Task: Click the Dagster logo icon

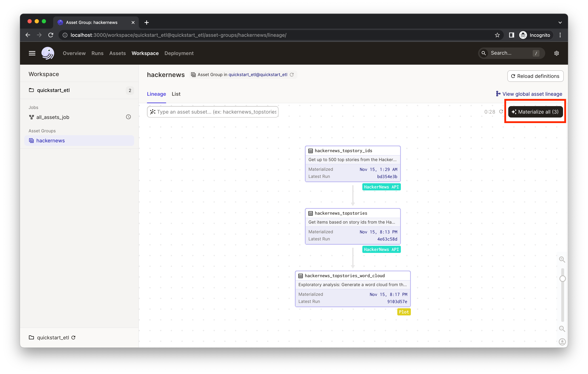Action: 48,53
